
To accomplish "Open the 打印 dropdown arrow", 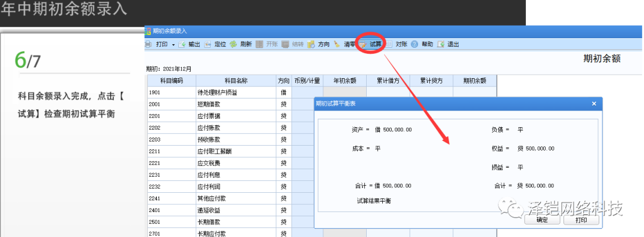I will pos(174,45).
